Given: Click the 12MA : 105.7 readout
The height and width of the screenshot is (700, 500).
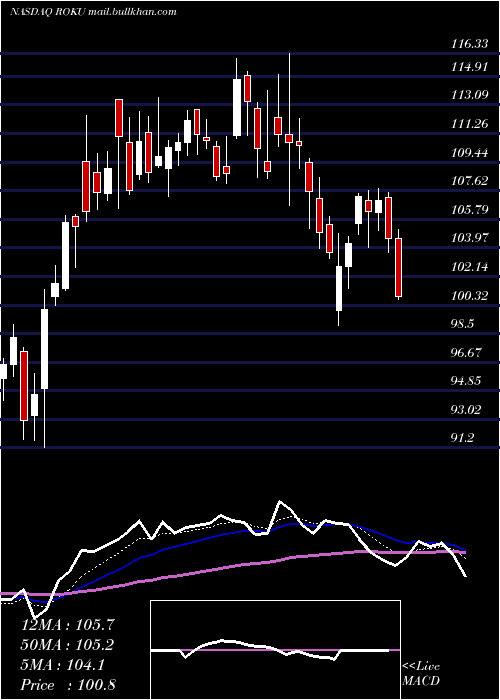Looking at the screenshot, I should (x=68, y=625).
